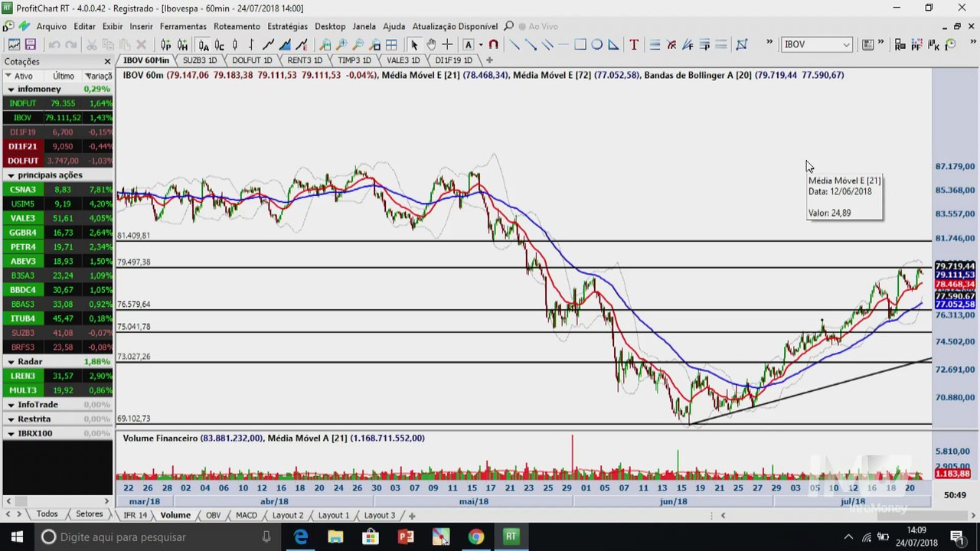Collapse the principais ações group
The image size is (980, 551).
click(11, 175)
